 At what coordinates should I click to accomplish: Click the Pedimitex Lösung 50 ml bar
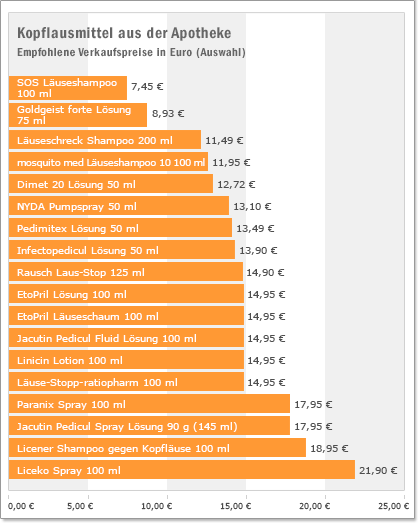click(x=120, y=228)
